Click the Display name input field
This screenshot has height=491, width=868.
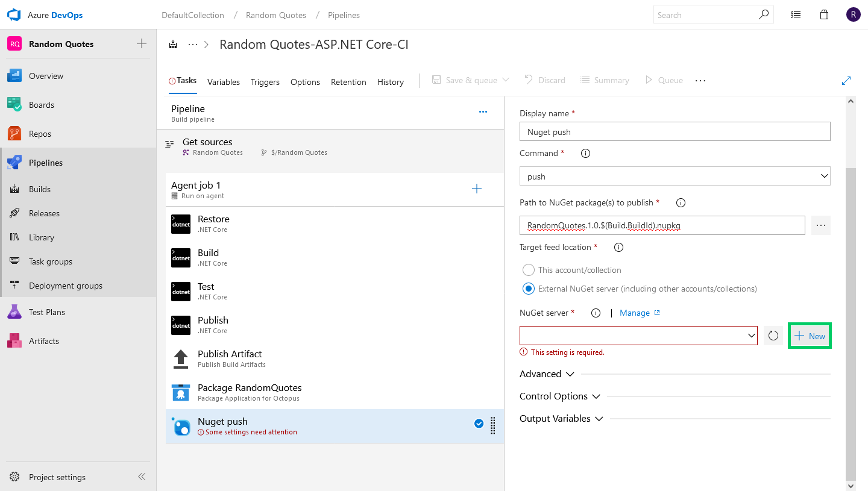pyautogui.click(x=675, y=131)
